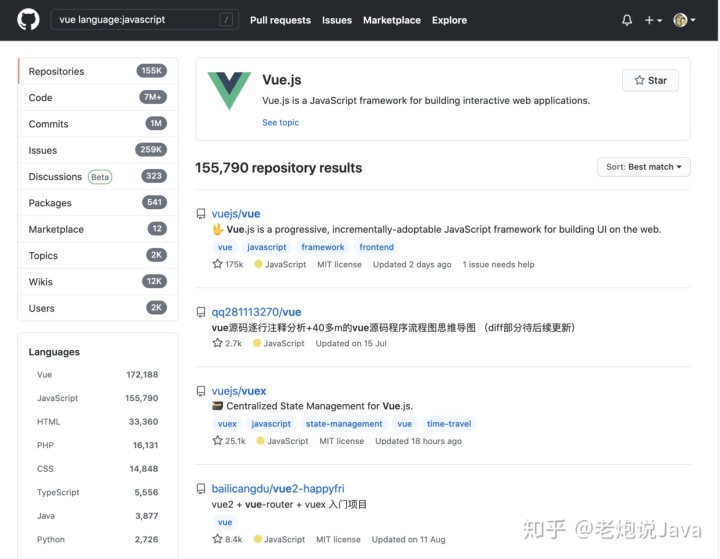Open user avatar account menu
Image resolution: width=720 pixels, height=559 pixels.
pos(684,20)
